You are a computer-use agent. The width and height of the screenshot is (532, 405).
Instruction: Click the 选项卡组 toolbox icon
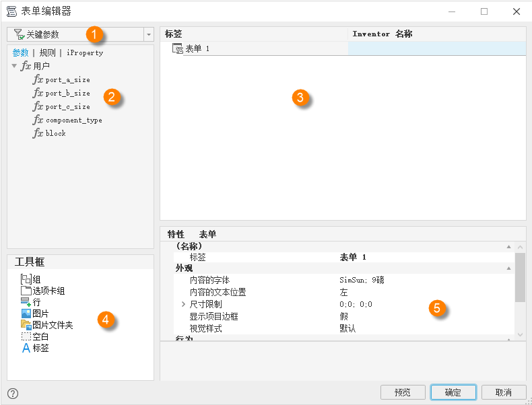26,291
